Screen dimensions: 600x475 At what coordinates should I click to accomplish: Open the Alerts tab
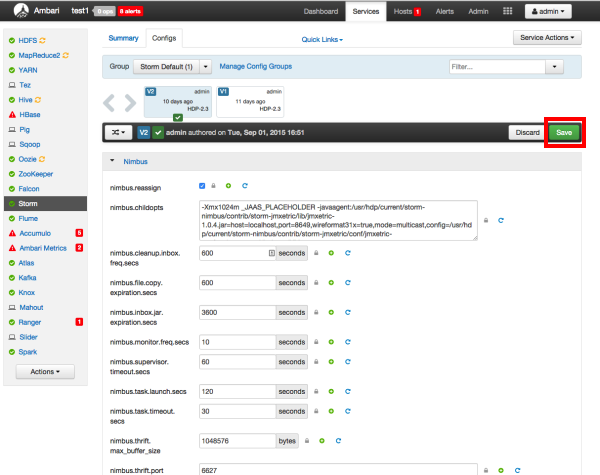445,11
